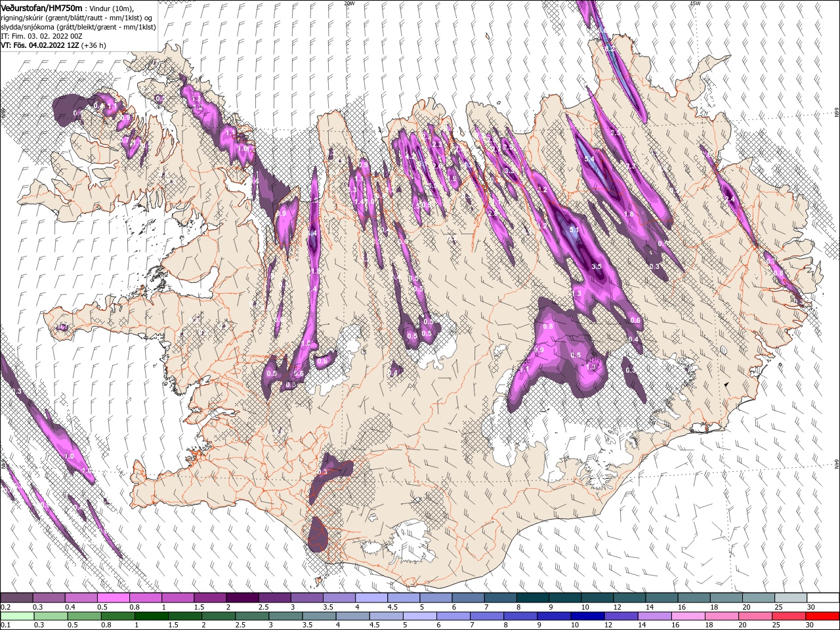The image size is (840, 630).
Task: Click the 15W longitude label
Action: (x=695, y=3)
